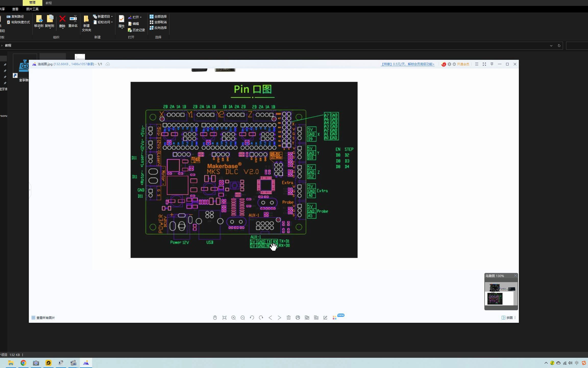Open the 特惠 0.5元/天 promotion link
588x368 pixels.
click(x=408, y=64)
